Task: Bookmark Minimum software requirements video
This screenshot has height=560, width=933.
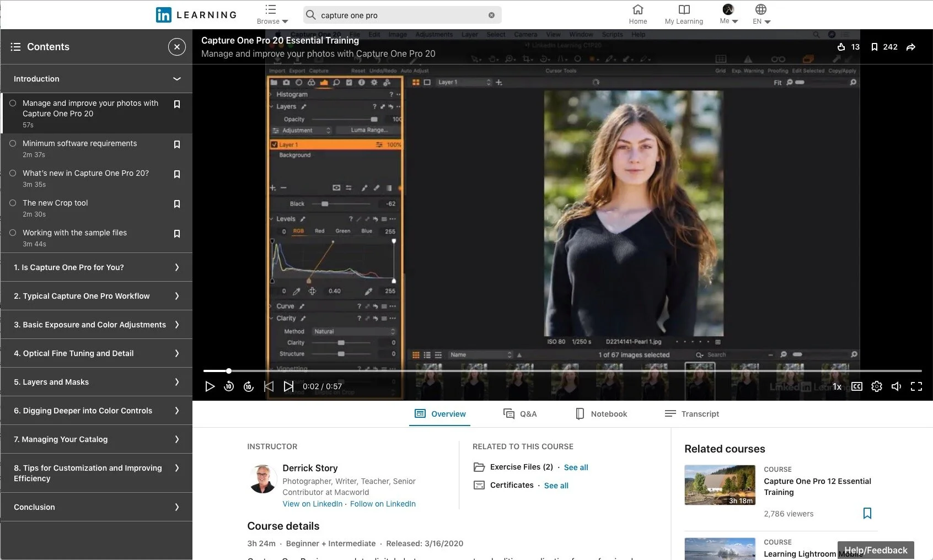Action: [x=177, y=144]
